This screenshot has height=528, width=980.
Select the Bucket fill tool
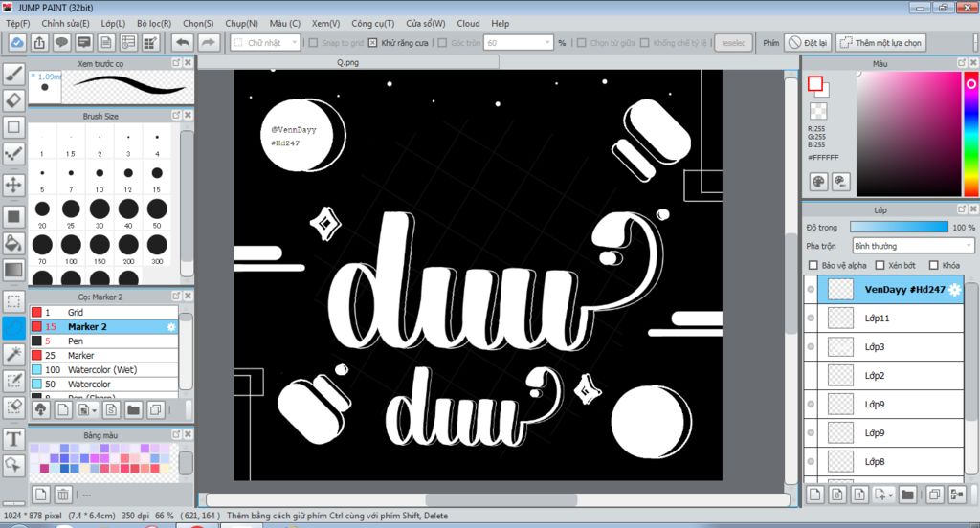[x=13, y=243]
